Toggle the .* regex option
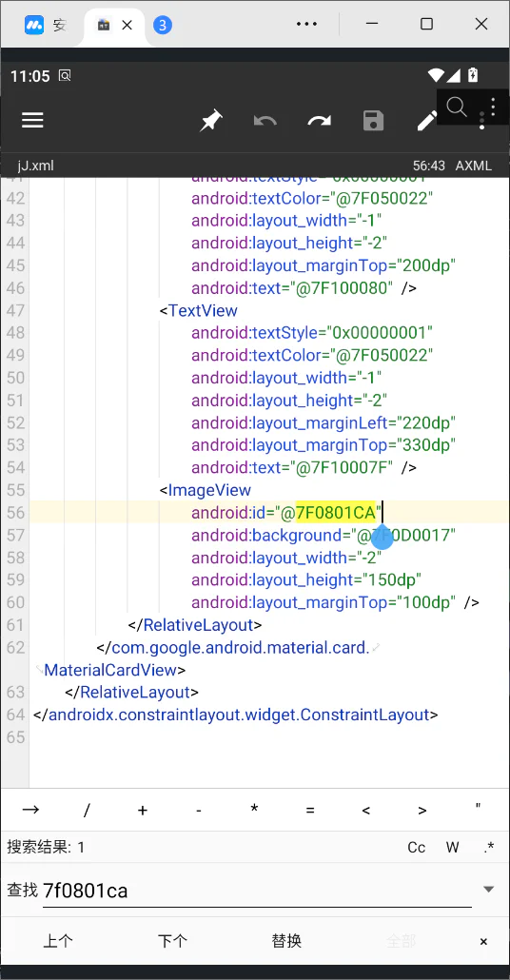 tap(489, 848)
